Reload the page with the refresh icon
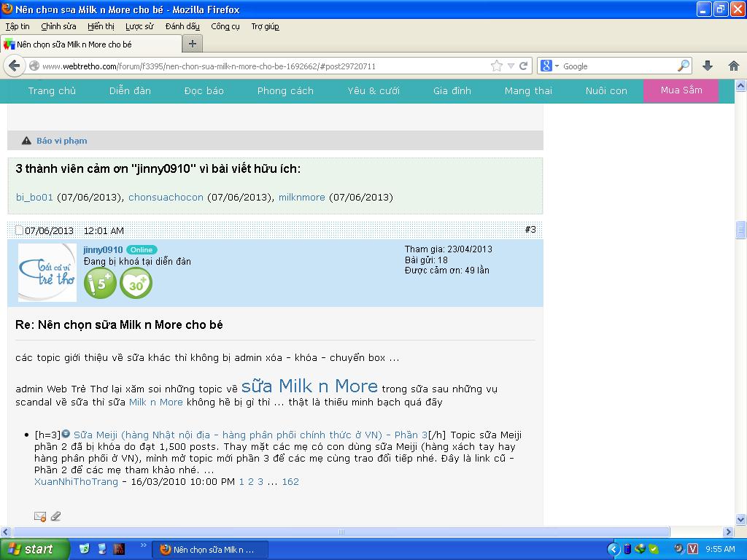The height and width of the screenshot is (560, 747). pos(524,66)
